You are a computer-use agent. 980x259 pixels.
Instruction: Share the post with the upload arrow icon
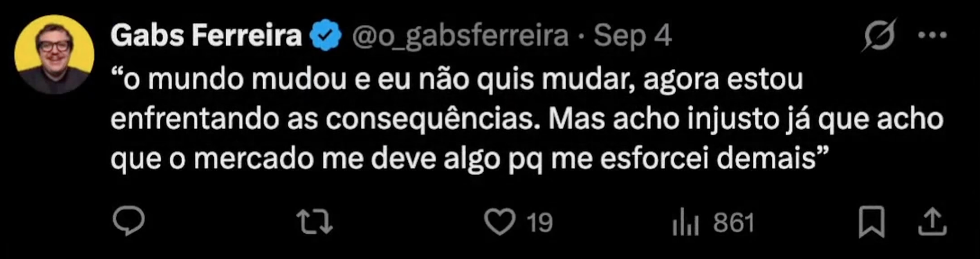click(x=933, y=222)
